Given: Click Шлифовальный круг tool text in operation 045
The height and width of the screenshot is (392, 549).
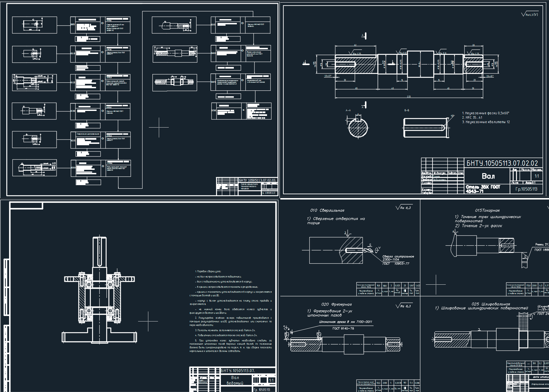Looking at the screenshot, I should [256, 81].
